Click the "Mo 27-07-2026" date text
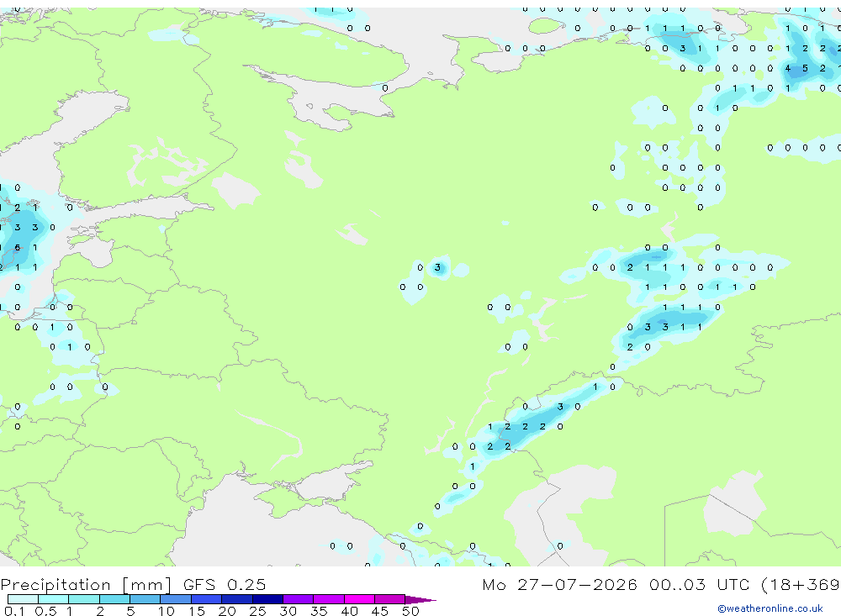This screenshot has width=841, height=616. (x=559, y=584)
